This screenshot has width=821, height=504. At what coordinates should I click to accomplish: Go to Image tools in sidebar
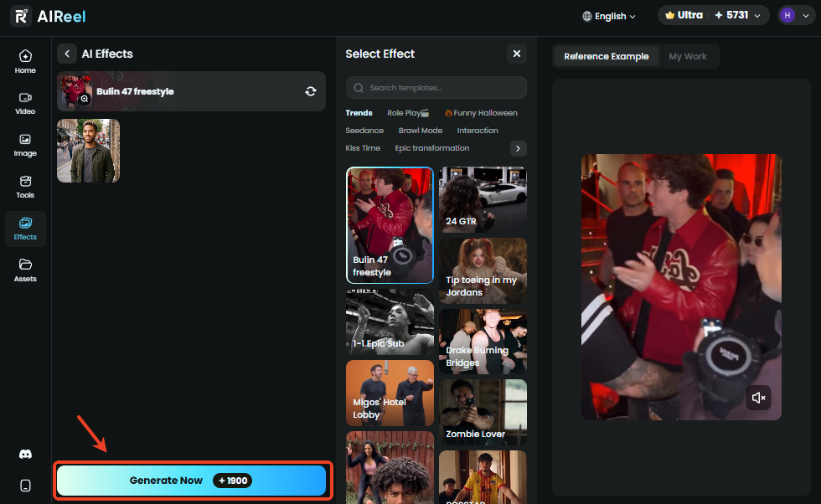click(25, 146)
